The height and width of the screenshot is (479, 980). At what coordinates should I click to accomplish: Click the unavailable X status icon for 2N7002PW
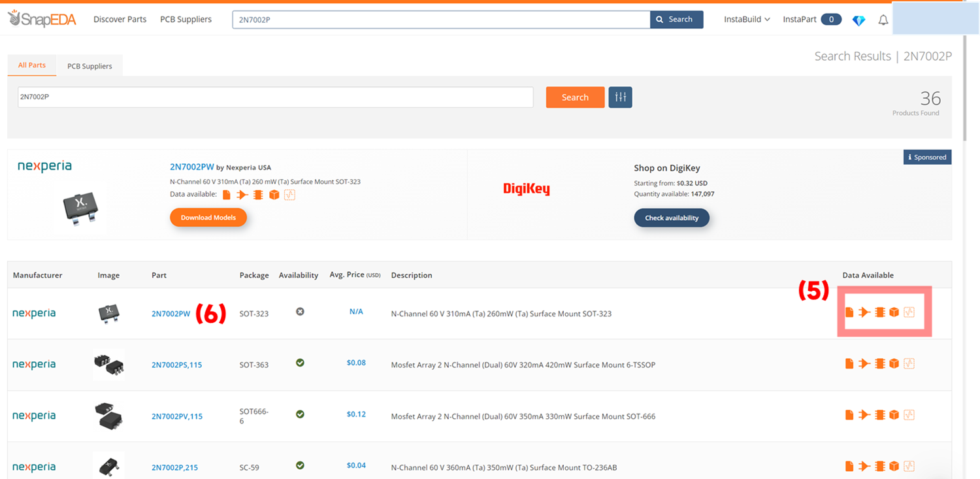coord(300,312)
